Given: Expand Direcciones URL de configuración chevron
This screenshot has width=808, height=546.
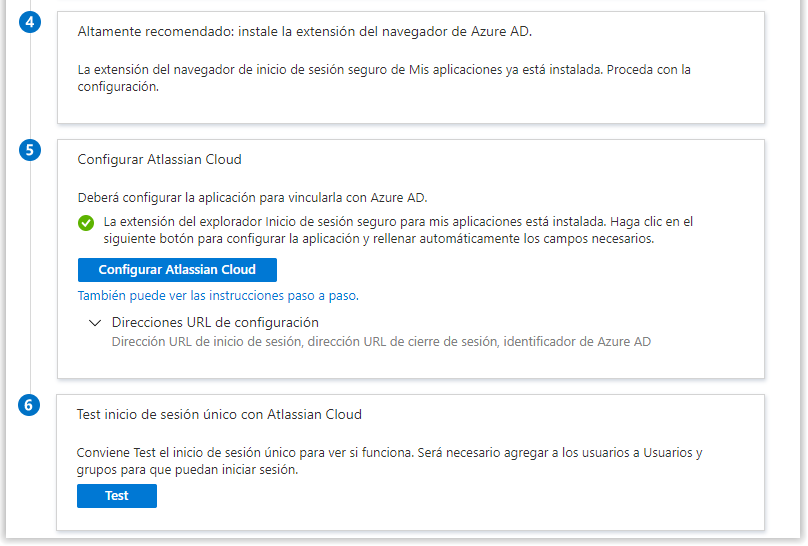Looking at the screenshot, I should click(95, 323).
